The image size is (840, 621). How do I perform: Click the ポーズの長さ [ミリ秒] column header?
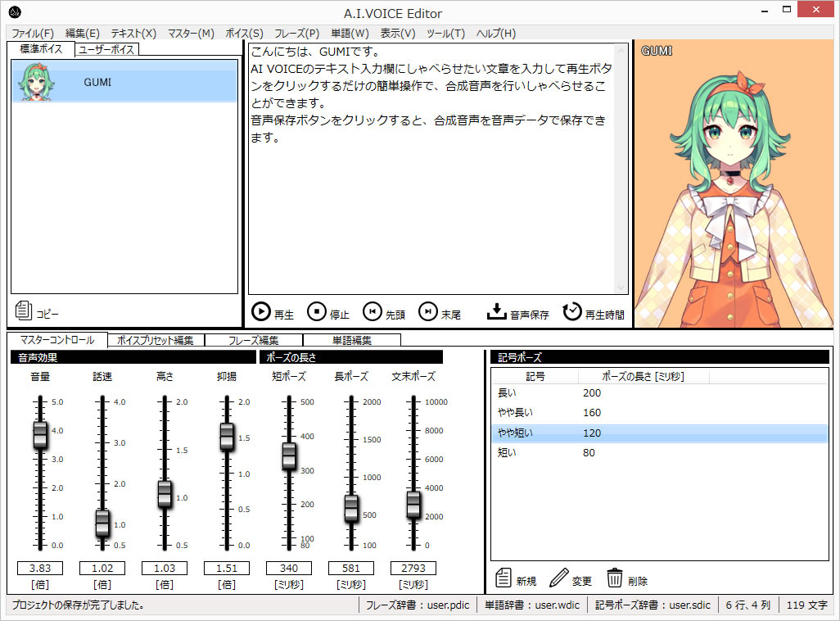tap(644, 377)
